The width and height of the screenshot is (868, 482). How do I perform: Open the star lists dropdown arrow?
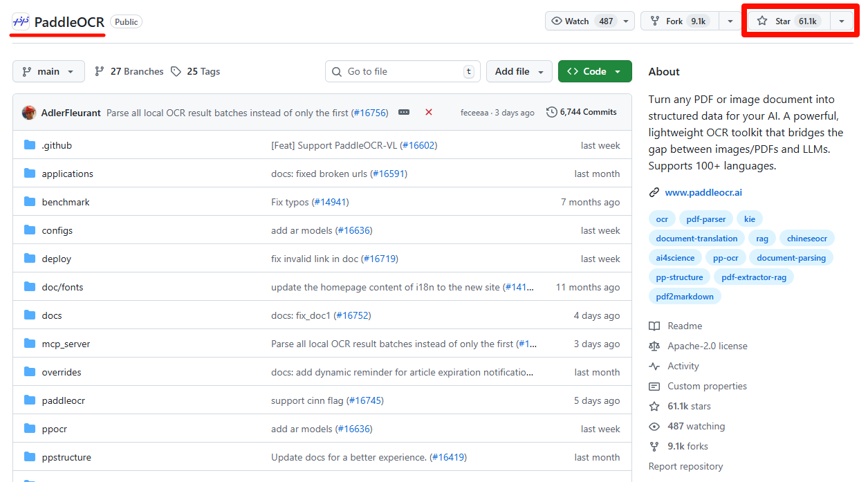point(842,21)
